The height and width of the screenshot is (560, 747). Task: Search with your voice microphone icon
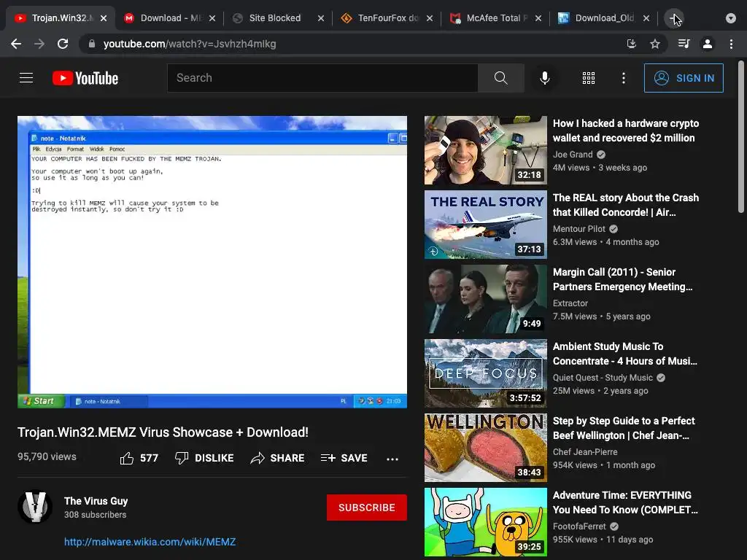click(x=544, y=77)
